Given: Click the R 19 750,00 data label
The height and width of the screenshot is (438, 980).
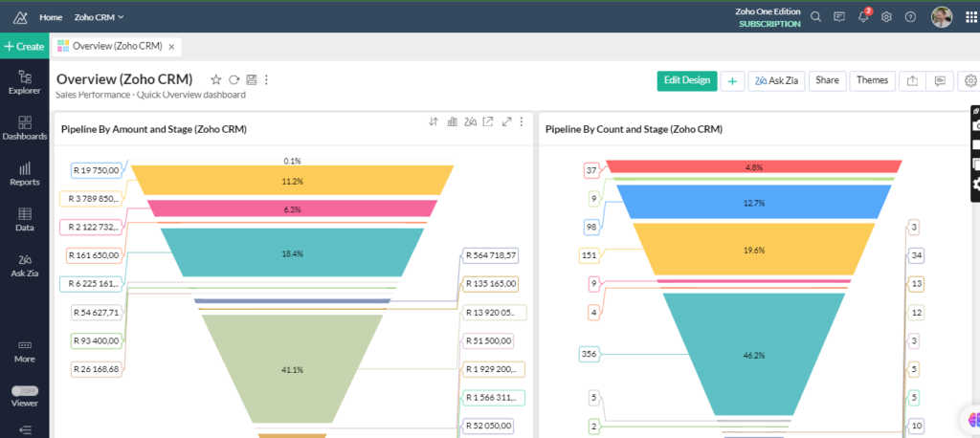Looking at the screenshot, I should [x=97, y=170].
